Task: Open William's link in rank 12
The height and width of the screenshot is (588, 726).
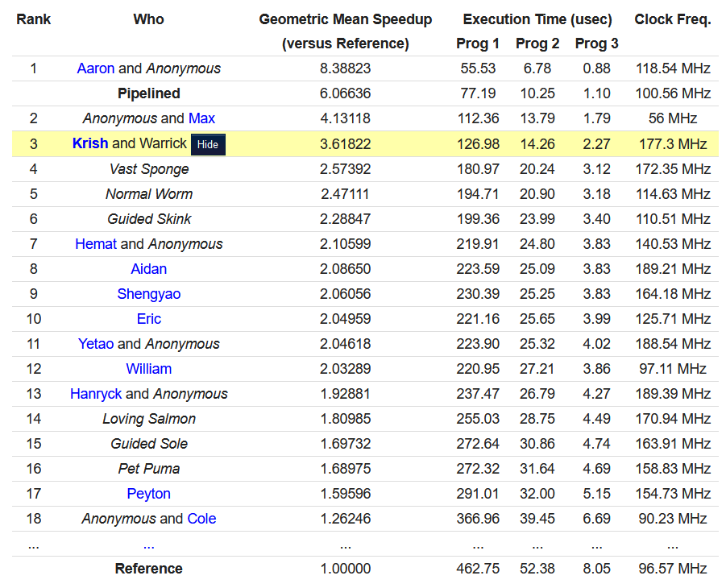Action: tap(148, 368)
